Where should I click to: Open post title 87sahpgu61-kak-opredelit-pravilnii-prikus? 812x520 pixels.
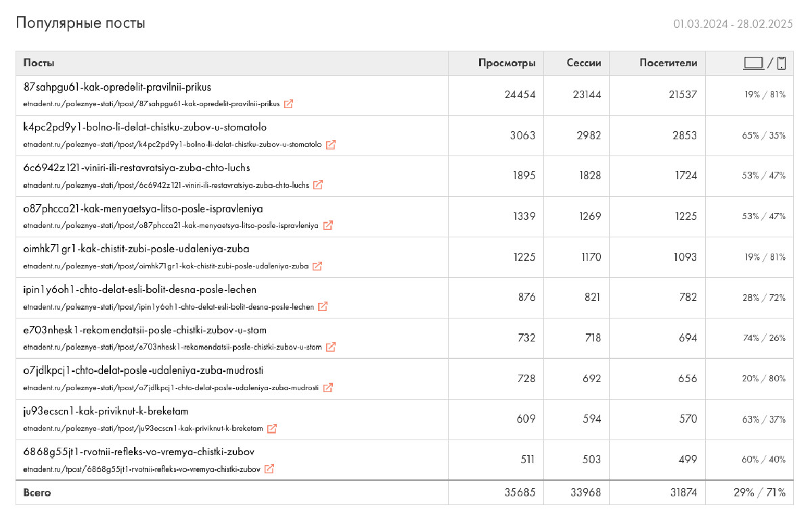click(117, 87)
